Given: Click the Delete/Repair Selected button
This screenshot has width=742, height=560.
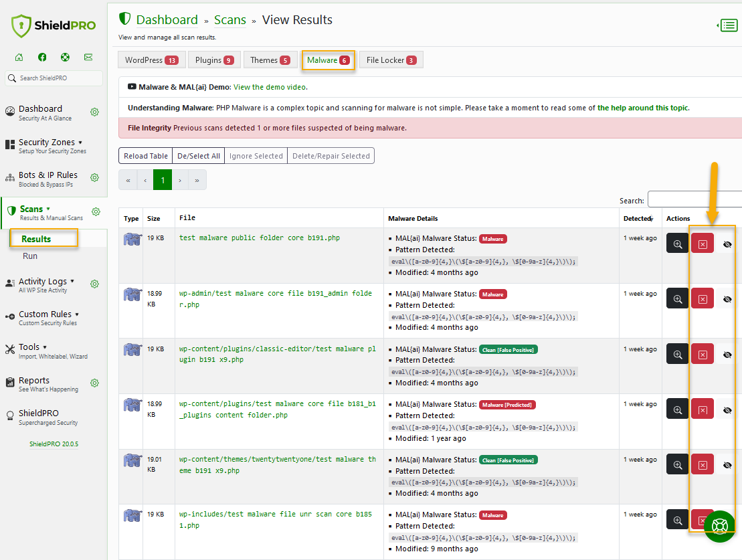Looking at the screenshot, I should pos(331,156).
